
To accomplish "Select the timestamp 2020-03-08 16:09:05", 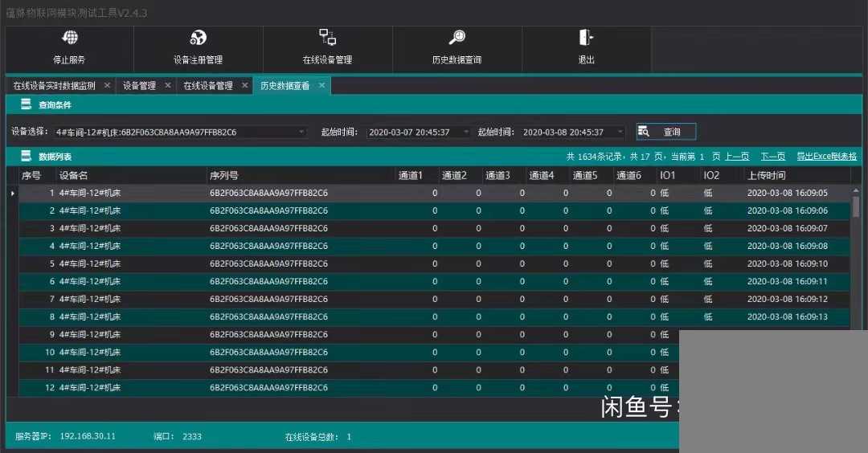I will (787, 193).
